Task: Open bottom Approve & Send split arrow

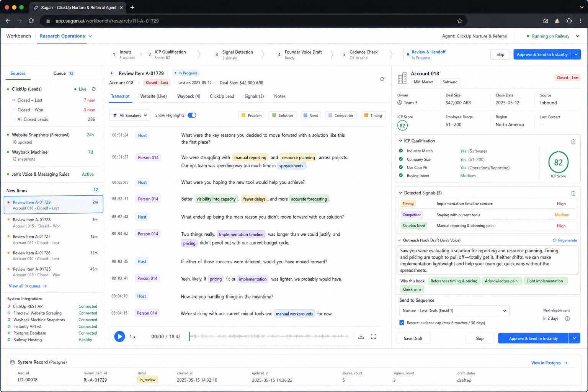Action: point(574,338)
